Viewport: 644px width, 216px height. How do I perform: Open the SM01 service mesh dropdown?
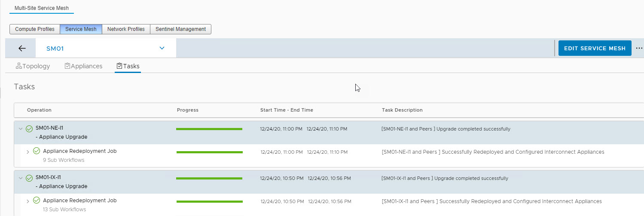(x=162, y=48)
